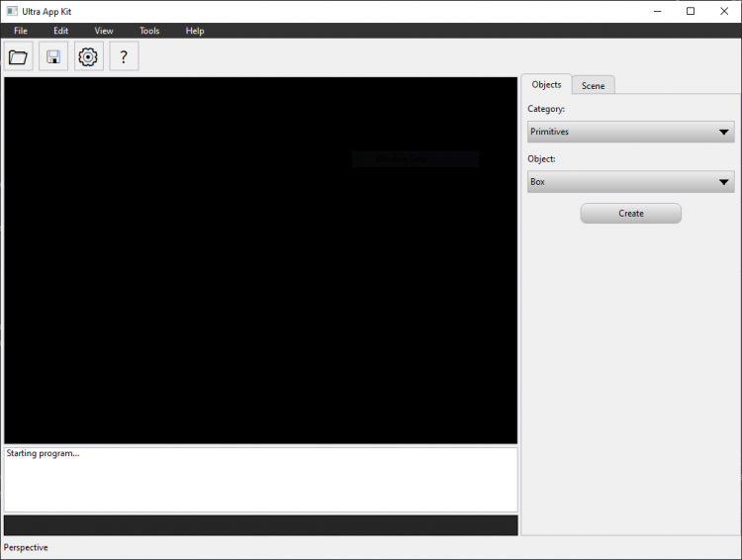Click the Open folder toolbar icon
This screenshot has width=742, height=560.
click(x=18, y=57)
